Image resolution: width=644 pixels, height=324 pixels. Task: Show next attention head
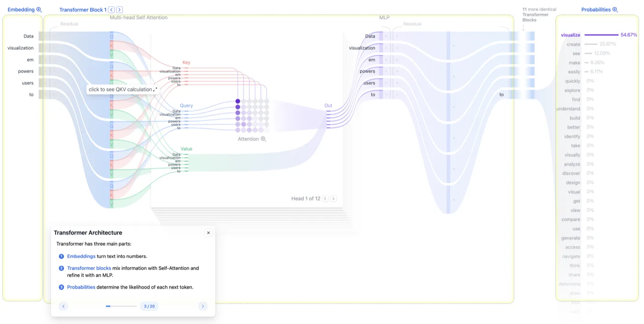(x=333, y=199)
